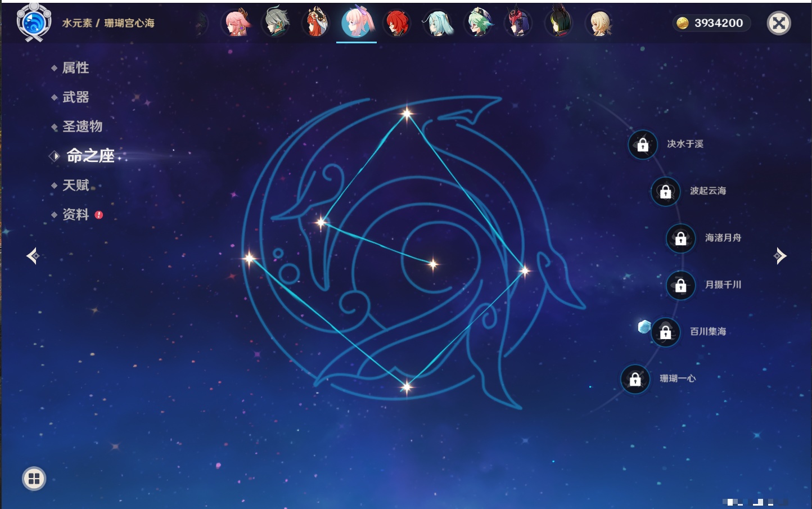The width and height of the screenshot is (812, 509).
Task: Open the grid menu button
Action: [34, 479]
